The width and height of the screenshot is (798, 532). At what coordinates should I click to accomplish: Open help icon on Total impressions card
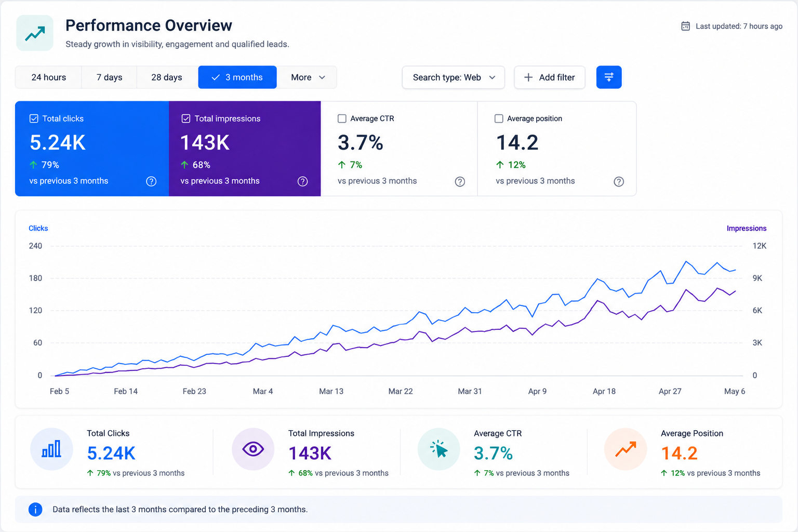302,181
